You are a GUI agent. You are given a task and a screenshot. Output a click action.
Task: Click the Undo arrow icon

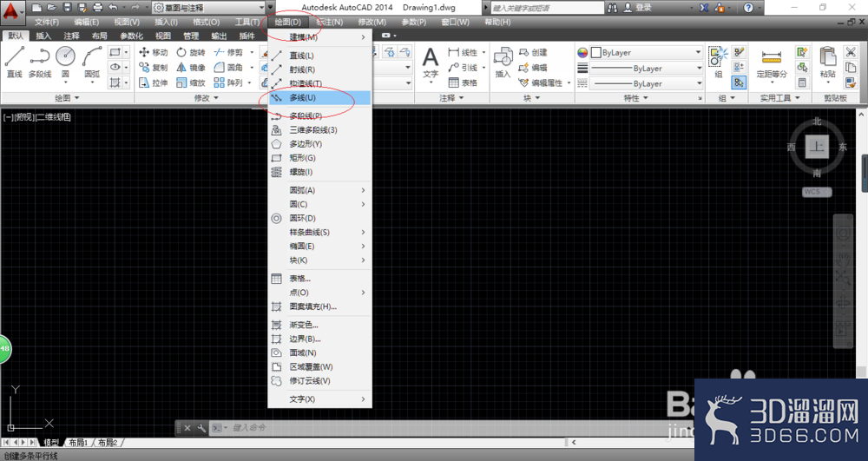[113, 8]
